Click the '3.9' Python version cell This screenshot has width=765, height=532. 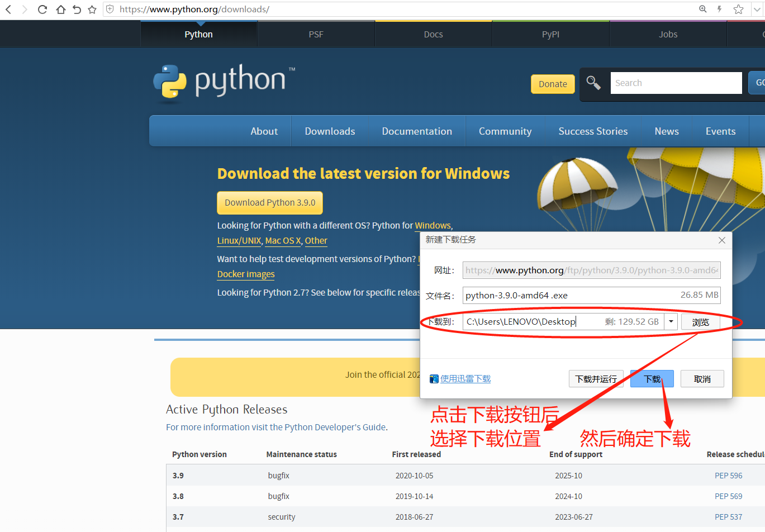click(x=178, y=476)
